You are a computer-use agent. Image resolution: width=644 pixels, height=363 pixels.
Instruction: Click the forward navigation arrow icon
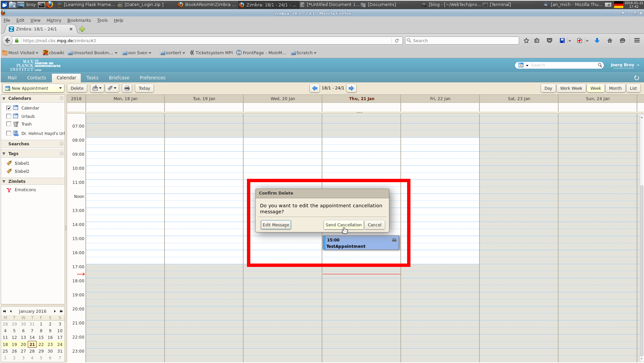(351, 88)
